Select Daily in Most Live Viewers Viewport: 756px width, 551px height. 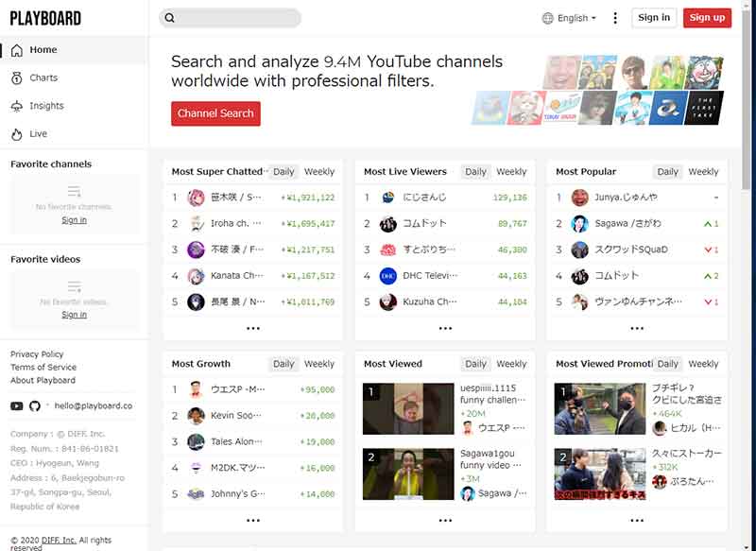click(475, 172)
